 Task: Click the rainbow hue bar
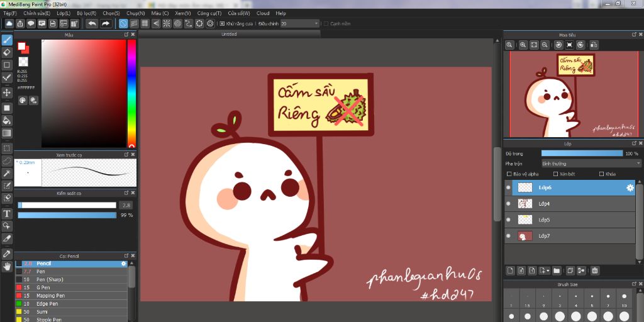[x=131, y=93]
